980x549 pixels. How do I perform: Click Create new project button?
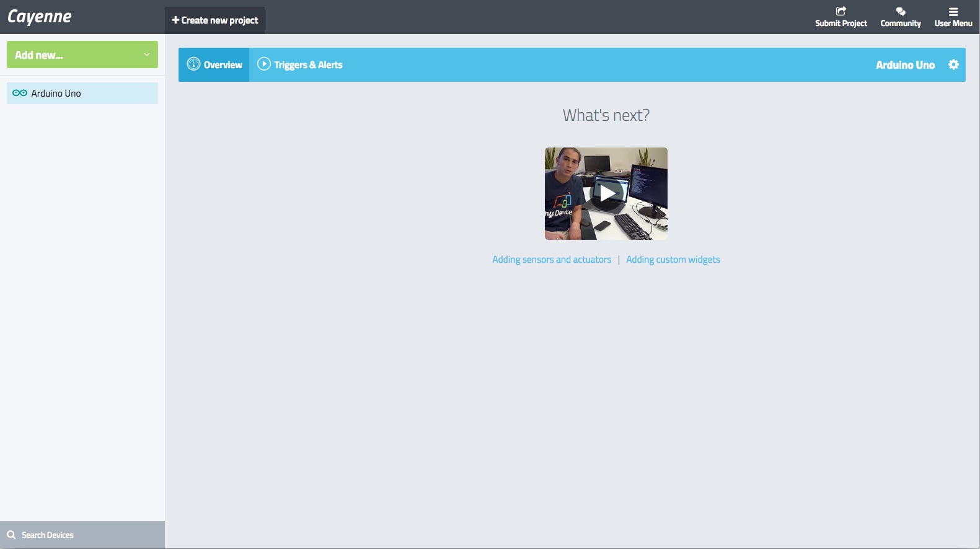(x=214, y=20)
